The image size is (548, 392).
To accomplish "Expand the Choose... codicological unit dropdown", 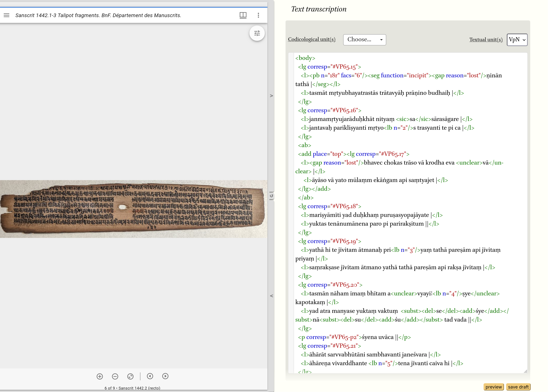I will (364, 40).
